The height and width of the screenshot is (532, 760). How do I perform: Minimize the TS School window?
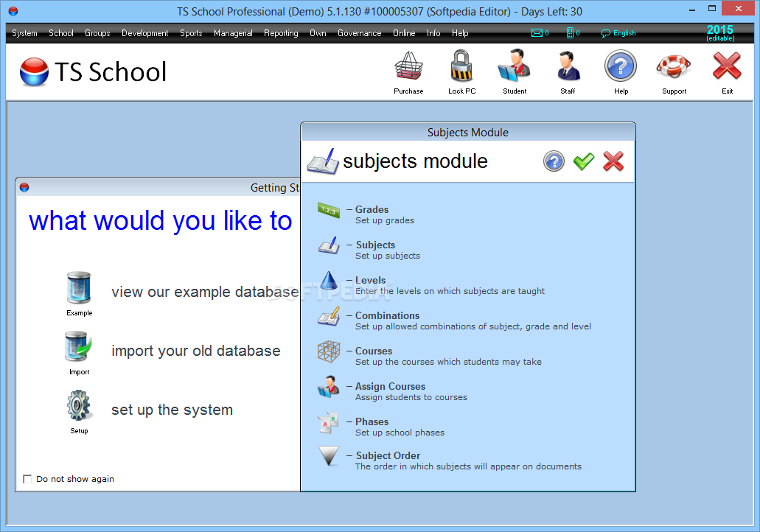pyautogui.click(x=692, y=9)
